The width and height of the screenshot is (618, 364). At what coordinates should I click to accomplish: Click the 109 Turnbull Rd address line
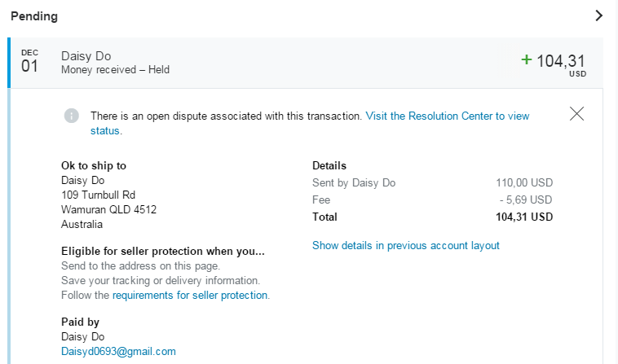98,195
